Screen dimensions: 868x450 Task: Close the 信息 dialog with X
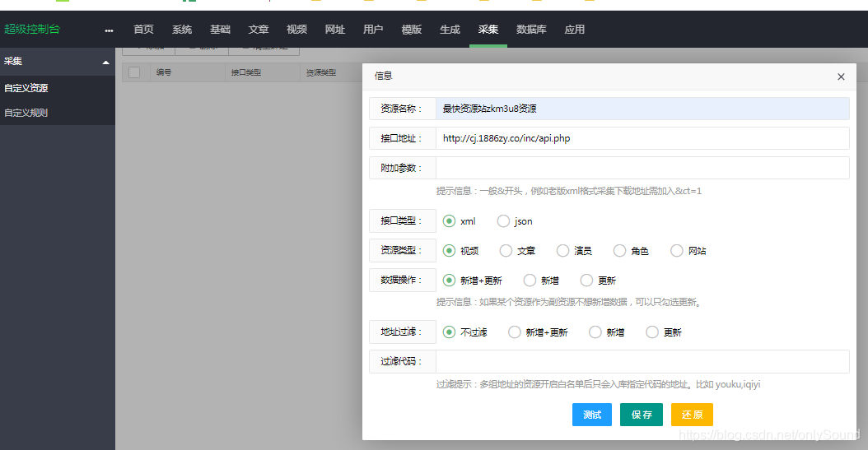point(841,77)
